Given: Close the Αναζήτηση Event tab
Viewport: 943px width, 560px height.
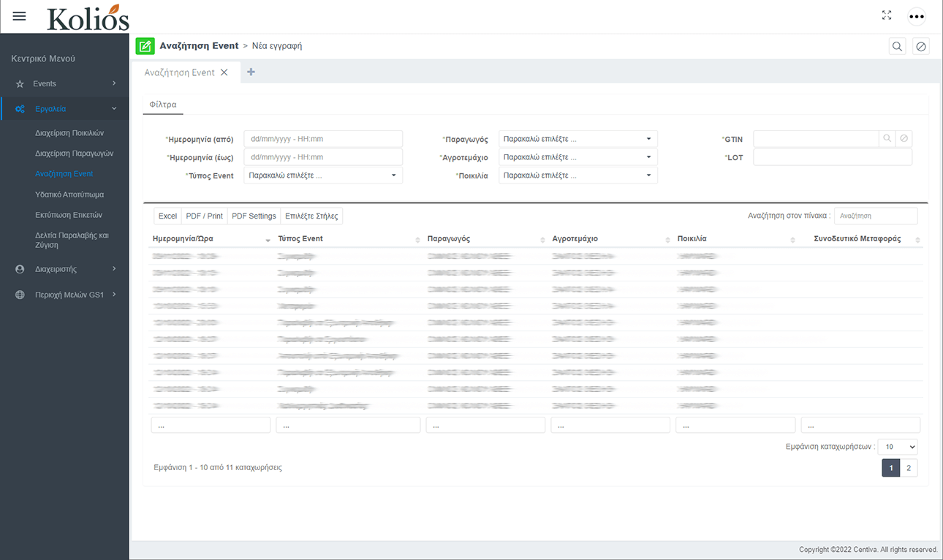Looking at the screenshot, I should point(224,72).
